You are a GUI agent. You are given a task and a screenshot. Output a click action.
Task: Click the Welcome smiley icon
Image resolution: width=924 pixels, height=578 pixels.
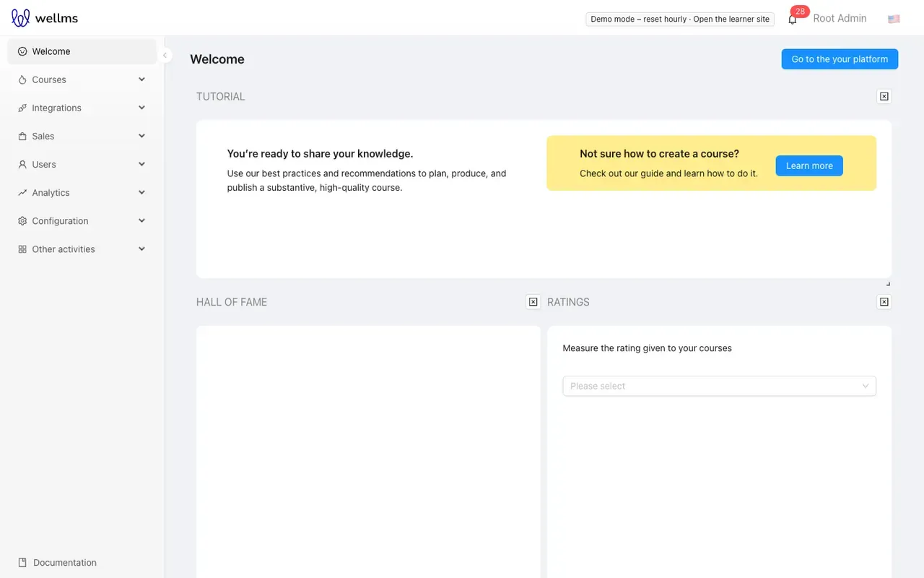click(22, 52)
